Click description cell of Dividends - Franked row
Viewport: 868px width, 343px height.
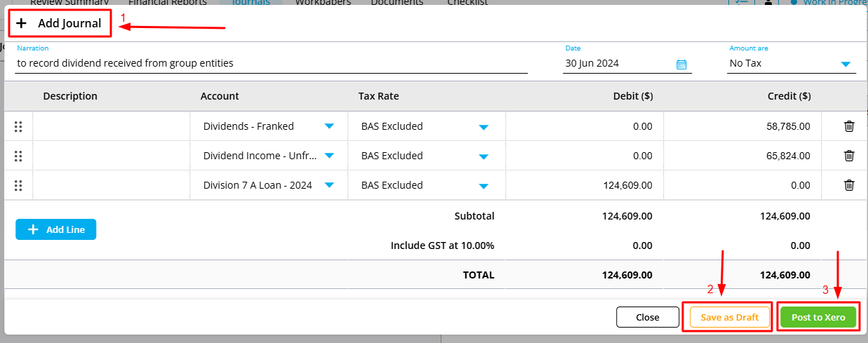[111, 126]
